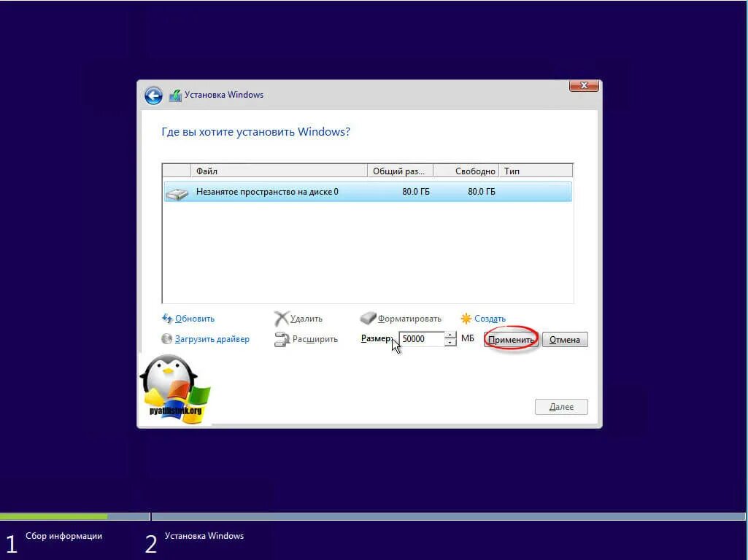Viewport: 748px width, 560px height.
Task: Click the Delete (Удалить) X icon
Action: 281,319
